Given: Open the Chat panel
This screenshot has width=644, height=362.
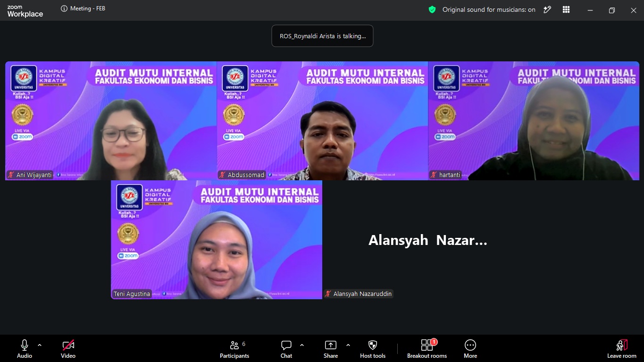Looking at the screenshot, I should tap(286, 349).
